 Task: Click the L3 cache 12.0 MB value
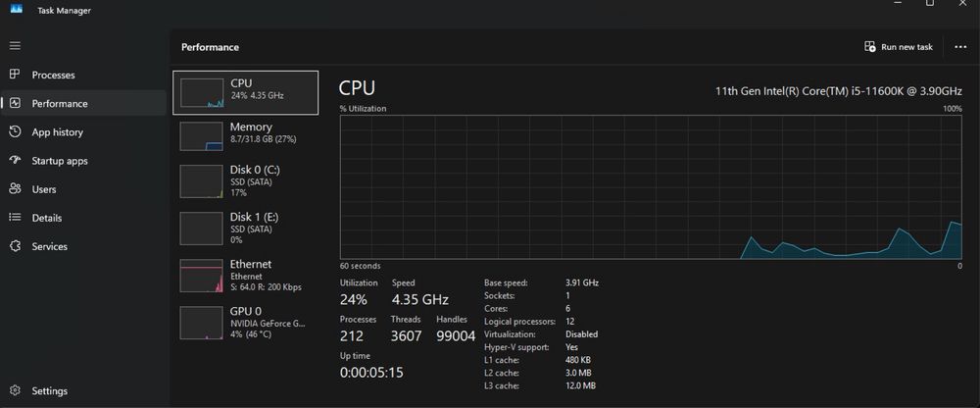[x=580, y=386]
